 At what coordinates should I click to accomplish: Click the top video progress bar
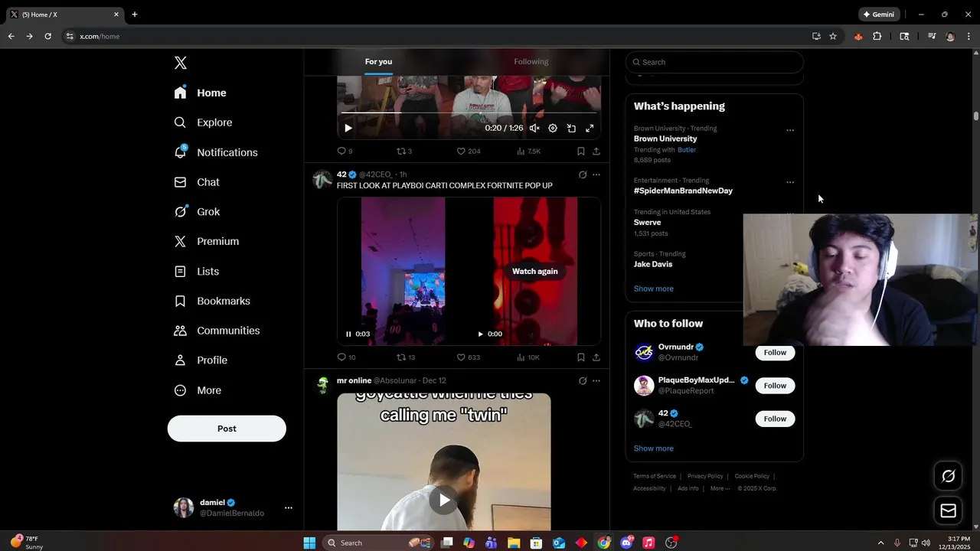469,112
